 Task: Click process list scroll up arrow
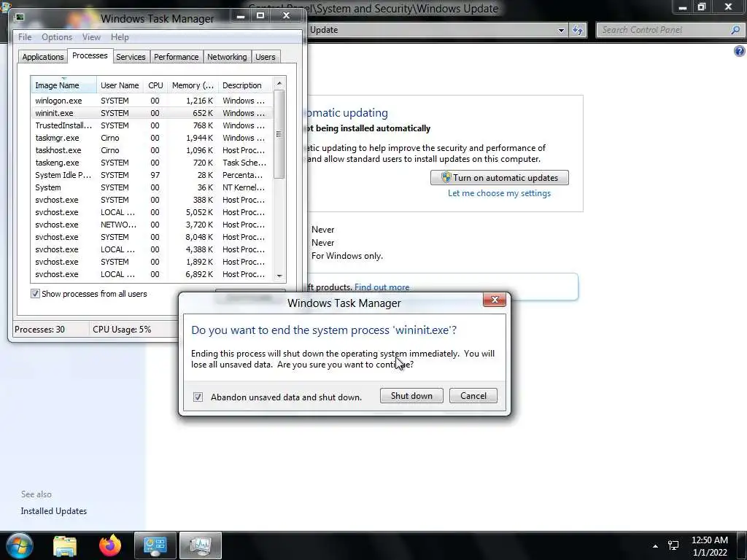[279, 83]
